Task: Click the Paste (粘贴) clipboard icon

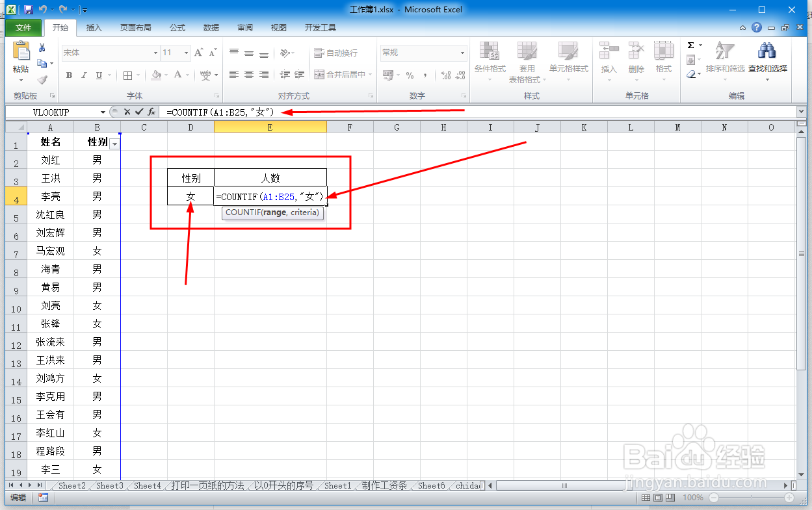Action: click(x=21, y=51)
